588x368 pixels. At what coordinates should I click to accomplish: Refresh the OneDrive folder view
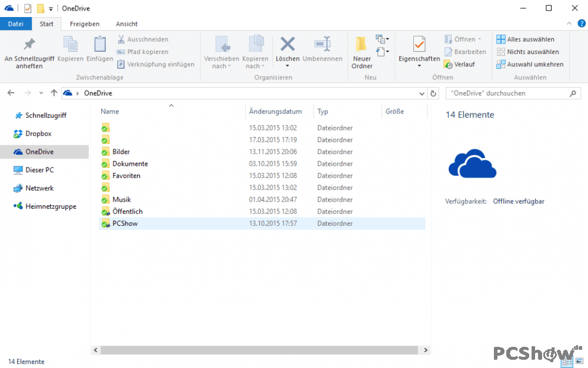click(x=433, y=93)
